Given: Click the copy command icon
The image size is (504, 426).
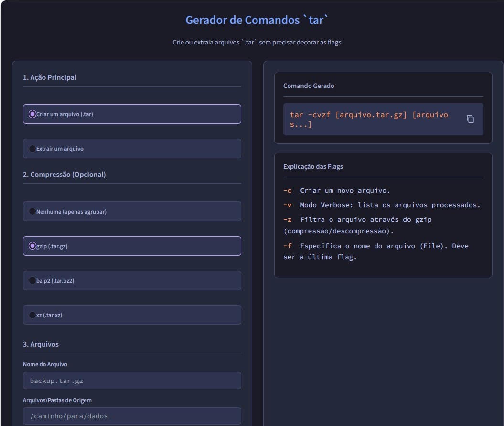Looking at the screenshot, I should (470, 119).
